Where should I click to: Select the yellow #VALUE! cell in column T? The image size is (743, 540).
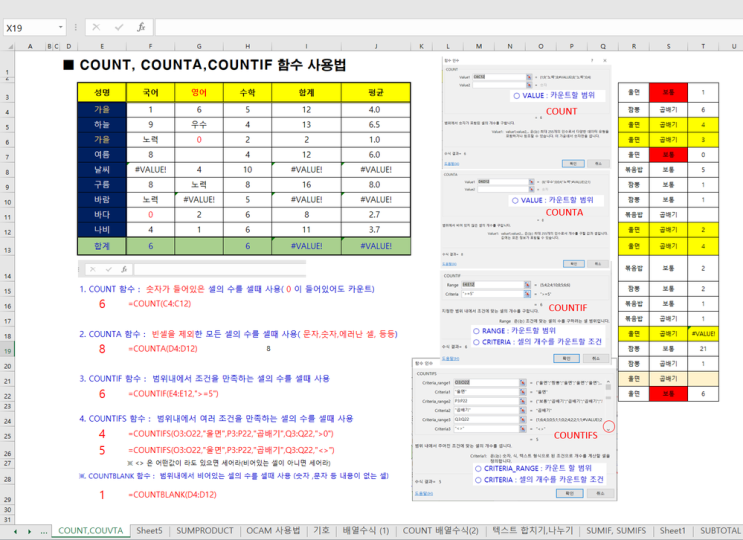pos(703,333)
